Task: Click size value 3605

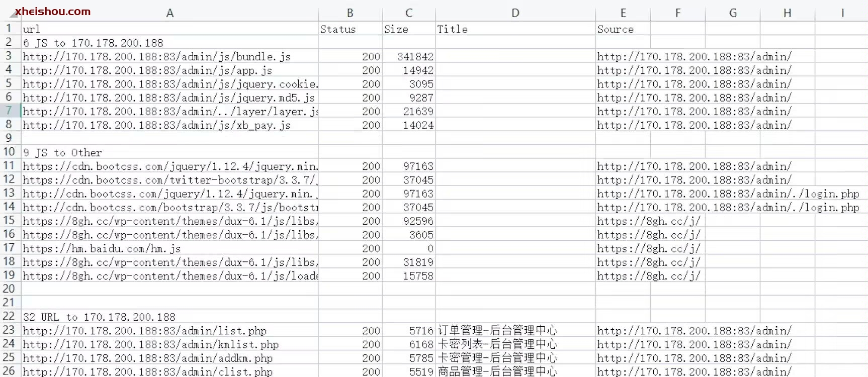Action: point(409,234)
